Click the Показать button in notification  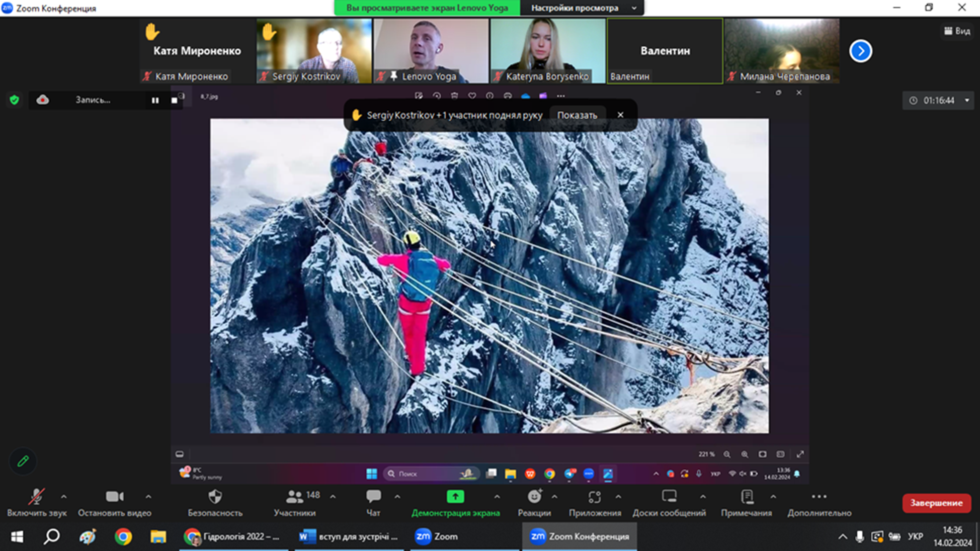[577, 115]
